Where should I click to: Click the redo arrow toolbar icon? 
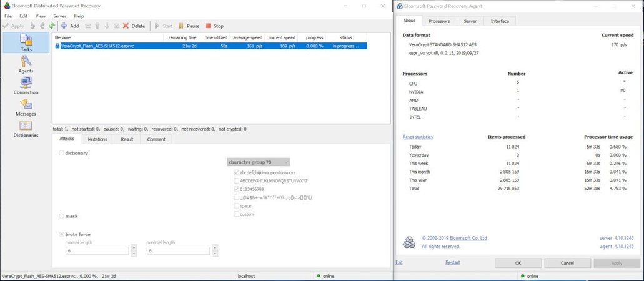(42, 26)
